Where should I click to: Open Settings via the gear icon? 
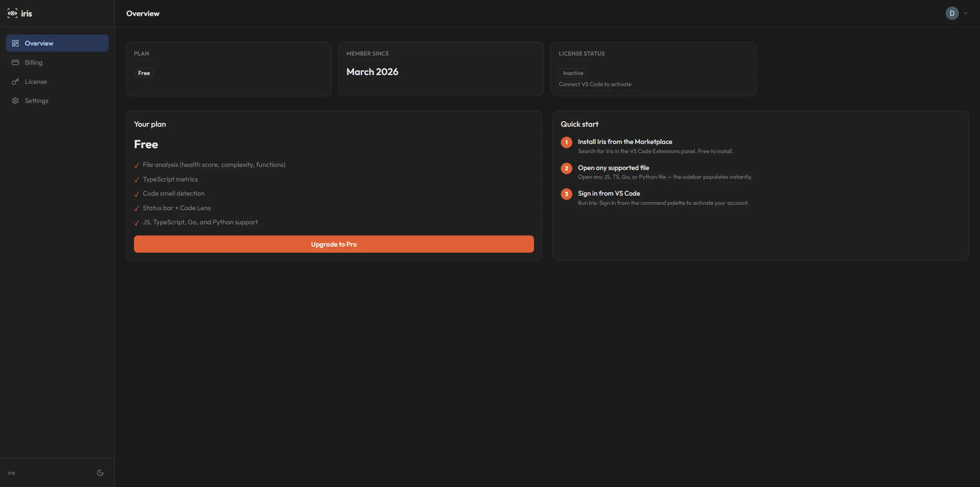15,101
